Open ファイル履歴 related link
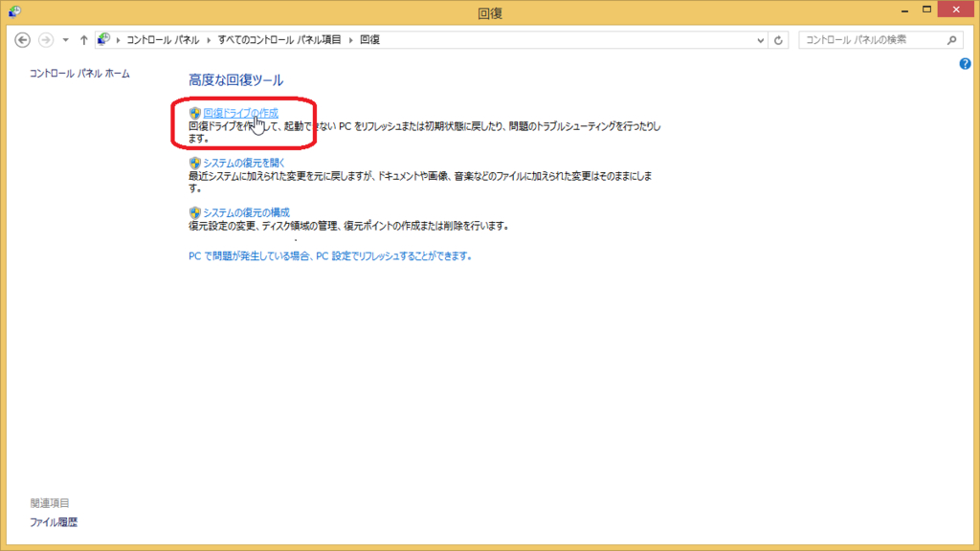This screenshot has width=980, height=551. (x=54, y=522)
